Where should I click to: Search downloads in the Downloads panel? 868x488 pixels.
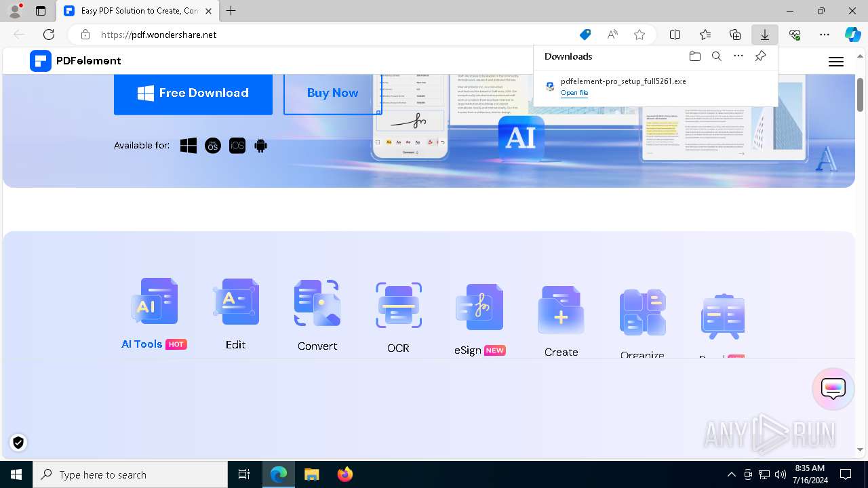click(x=716, y=56)
